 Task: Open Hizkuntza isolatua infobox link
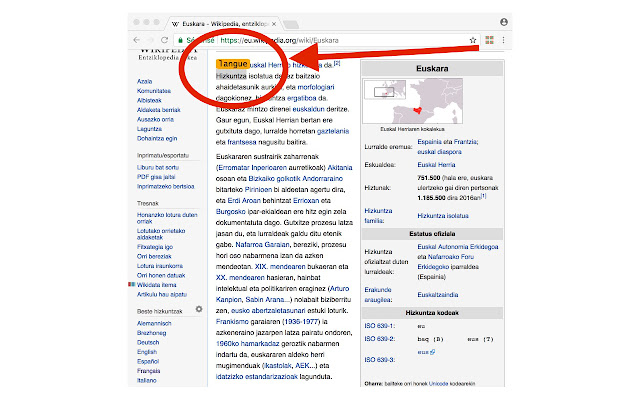pyautogui.click(x=443, y=216)
